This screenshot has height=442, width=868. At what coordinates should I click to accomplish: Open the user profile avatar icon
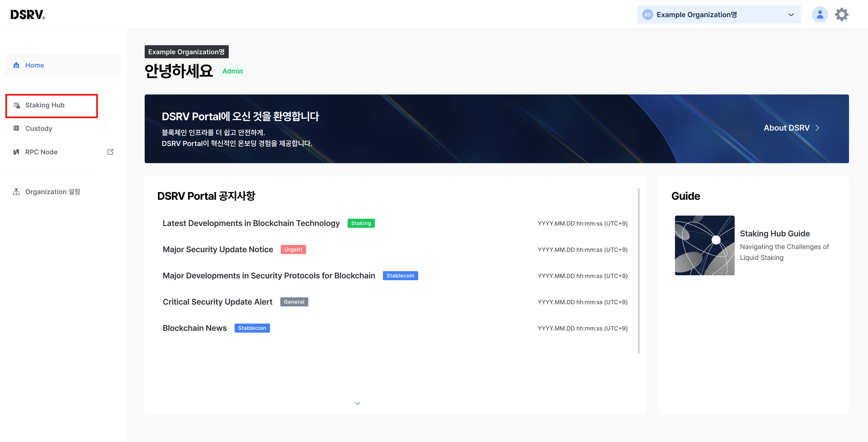point(819,14)
